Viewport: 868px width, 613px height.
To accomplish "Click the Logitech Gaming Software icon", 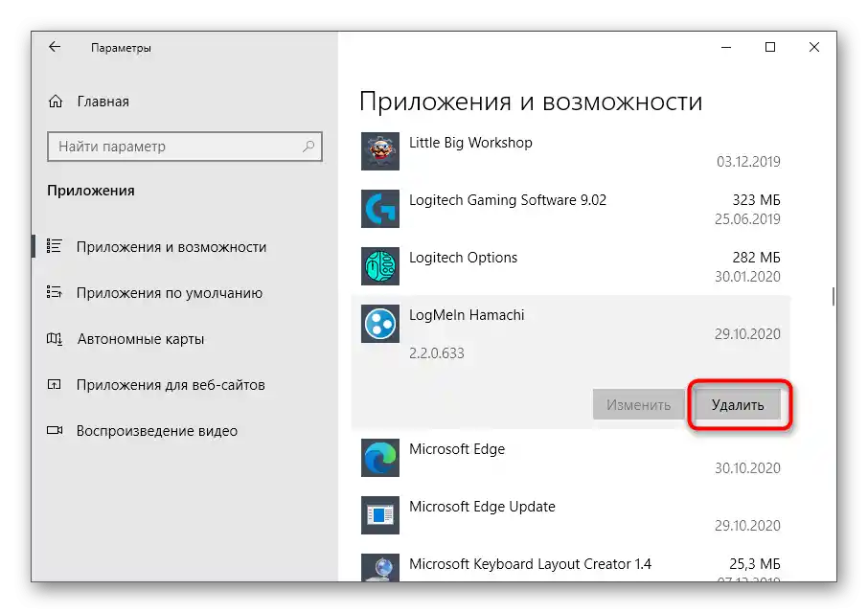I will click(380, 209).
